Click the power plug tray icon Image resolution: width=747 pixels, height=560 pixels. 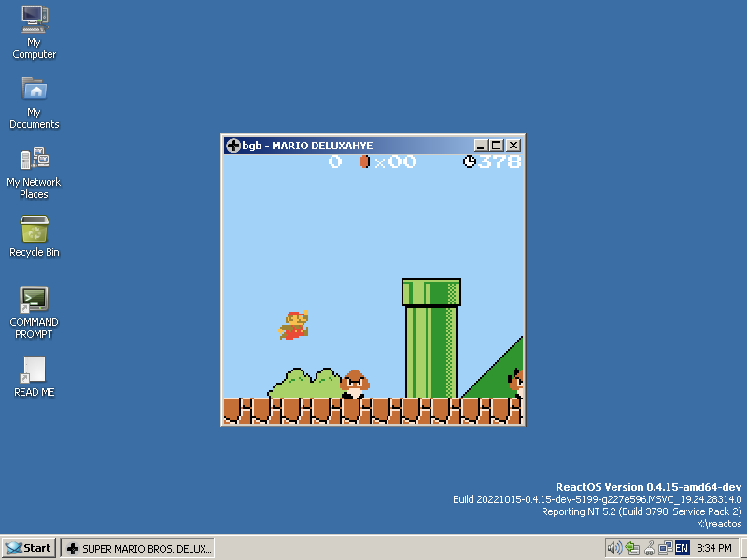649,548
